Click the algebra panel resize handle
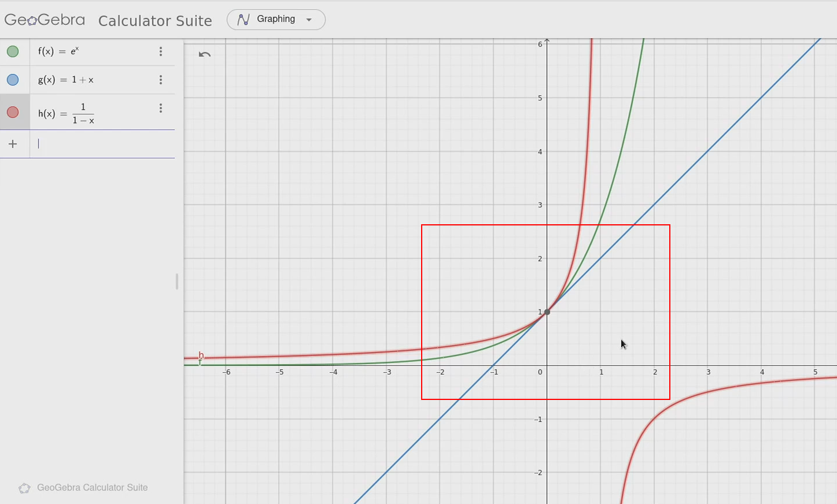This screenshot has width=837, height=504. [x=176, y=281]
